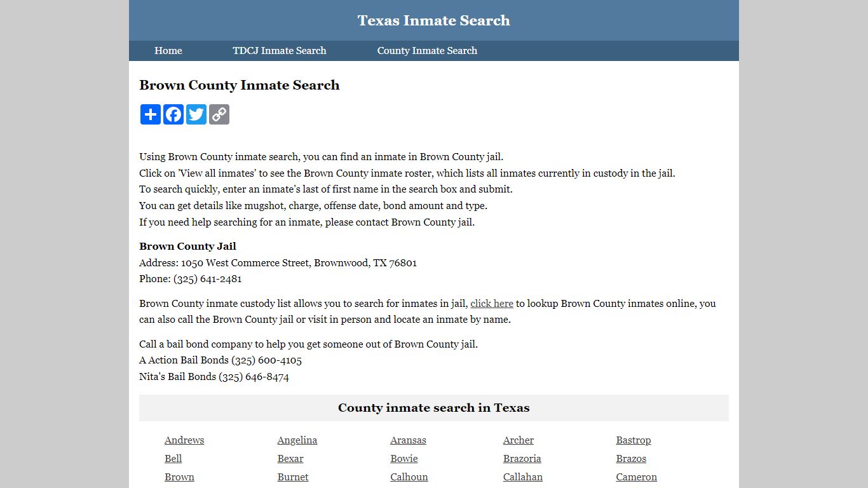Open Bexar county link
The width and height of the screenshot is (868, 488).
pyautogui.click(x=290, y=459)
